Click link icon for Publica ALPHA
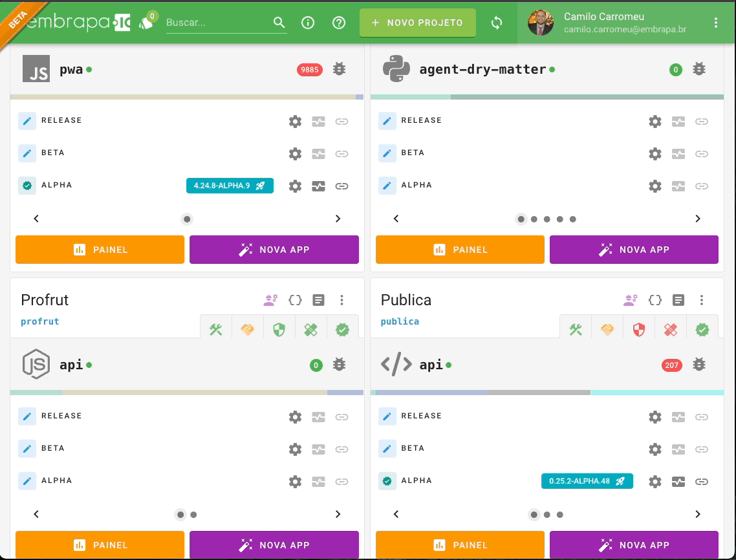Screen dimensions: 736x560 pos(702,482)
